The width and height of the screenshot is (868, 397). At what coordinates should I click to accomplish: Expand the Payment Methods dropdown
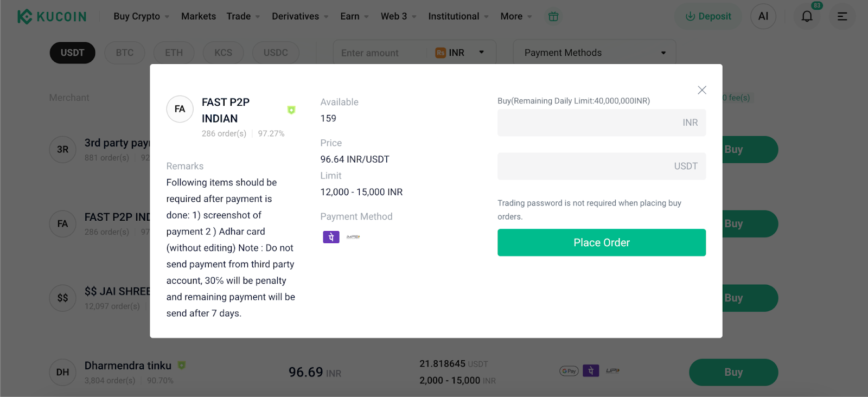[x=594, y=53]
